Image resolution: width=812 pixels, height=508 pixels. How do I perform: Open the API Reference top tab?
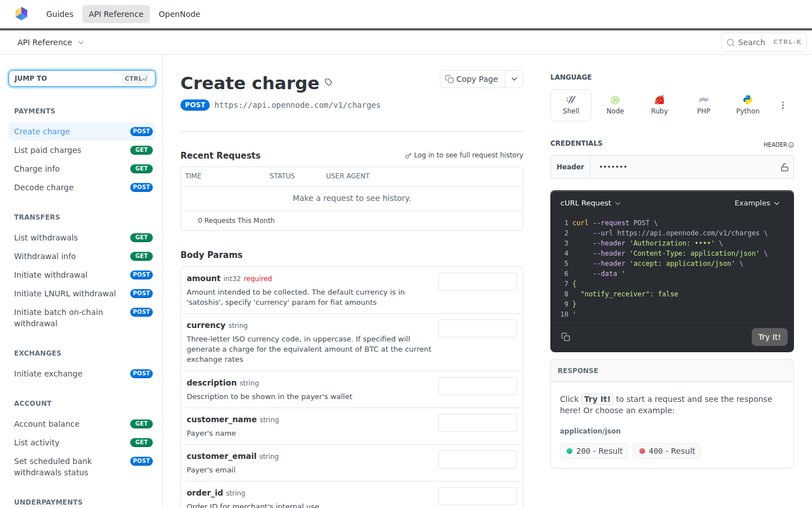tap(116, 14)
